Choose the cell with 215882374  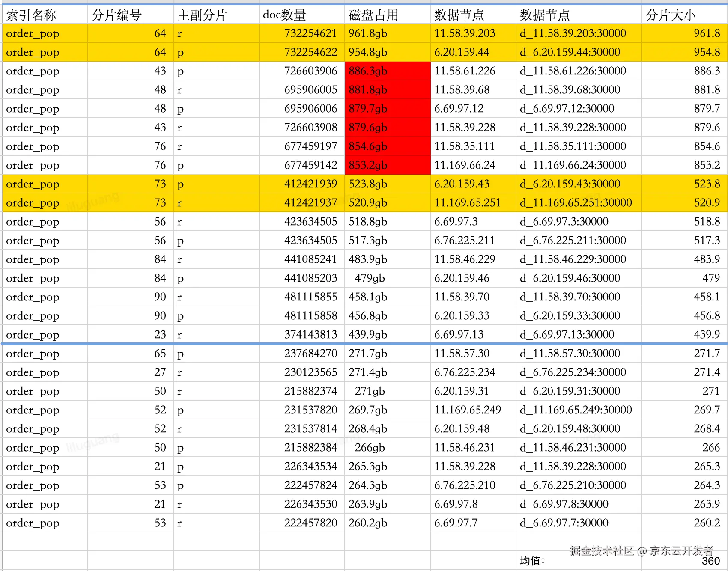302,391
